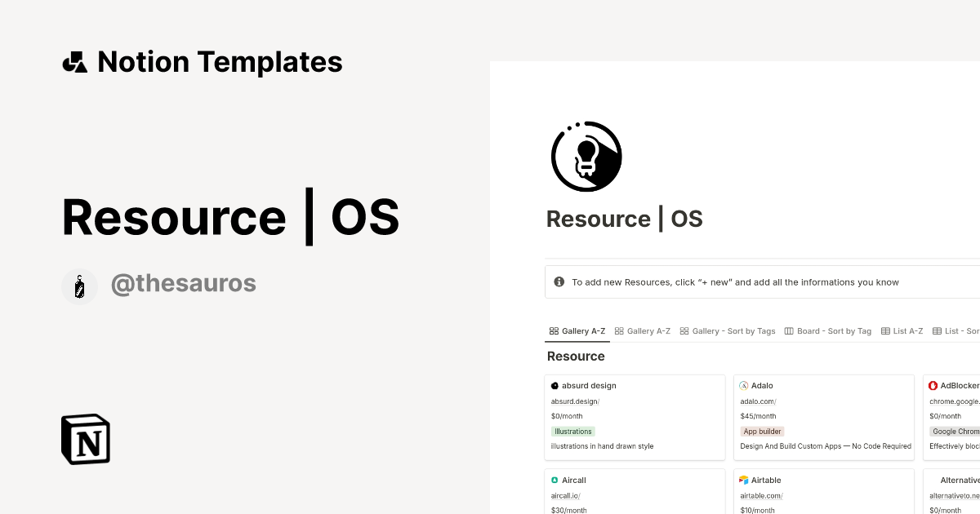The image size is (980, 514).
Task: Click the adalo.com/ link
Action: pyautogui.click(x=758, y=401)
